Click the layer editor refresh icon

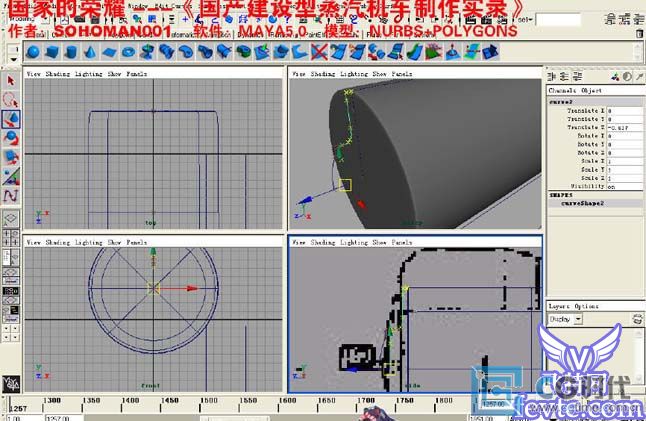click(637, 319)
